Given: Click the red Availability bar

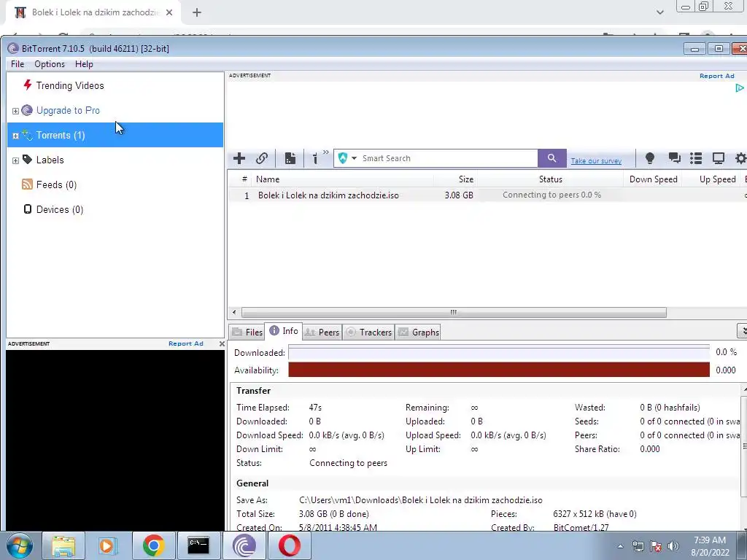Looking at the screenshot, I should tap(499, 370).
